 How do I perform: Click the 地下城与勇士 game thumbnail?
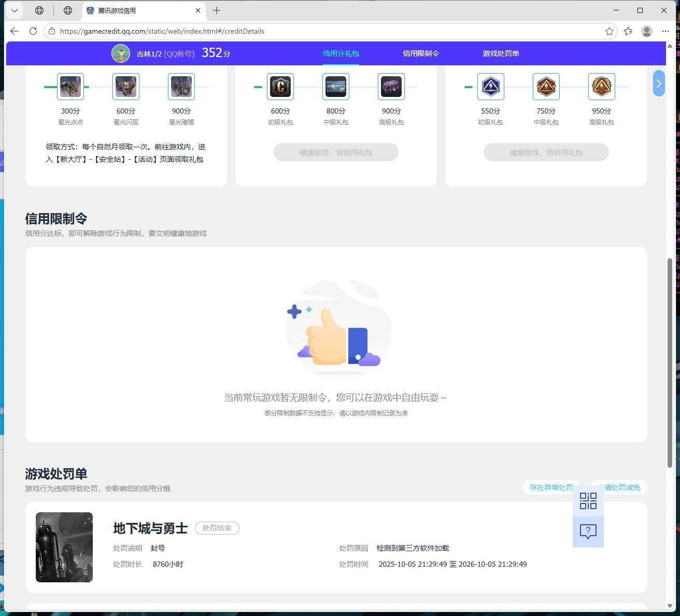click(64, 547)
